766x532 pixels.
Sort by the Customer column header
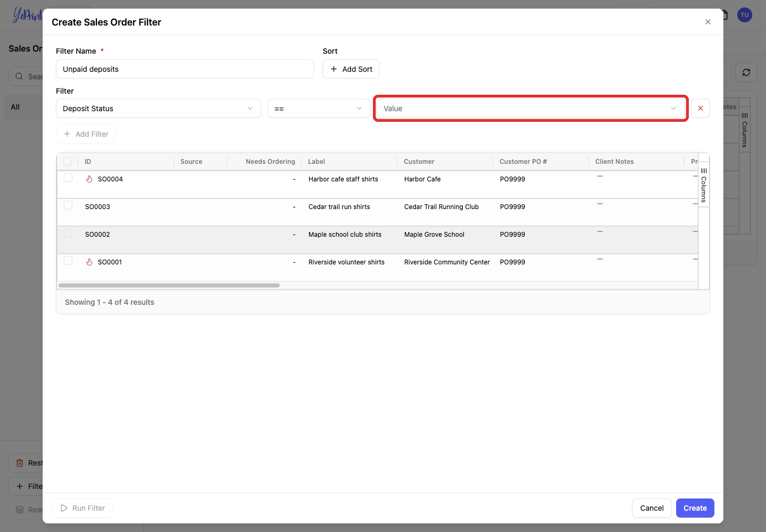point(419,162)
